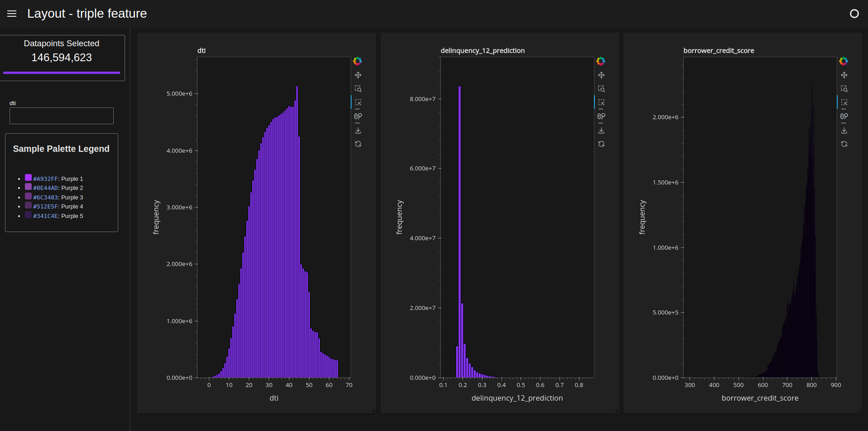Viewport: 868px width, 431px height.
Task: Save delinquency_12_prediction chart as image
Action: tap(601, 131)
